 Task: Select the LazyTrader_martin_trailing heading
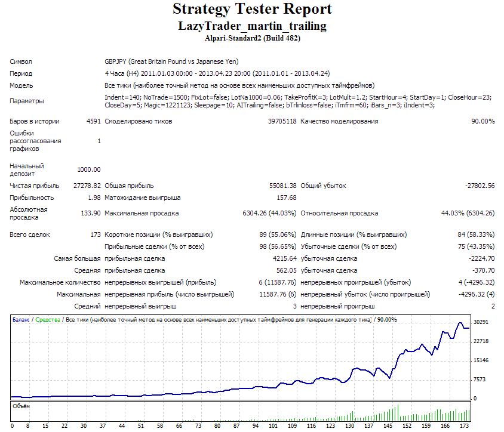(x=252, y=26)
